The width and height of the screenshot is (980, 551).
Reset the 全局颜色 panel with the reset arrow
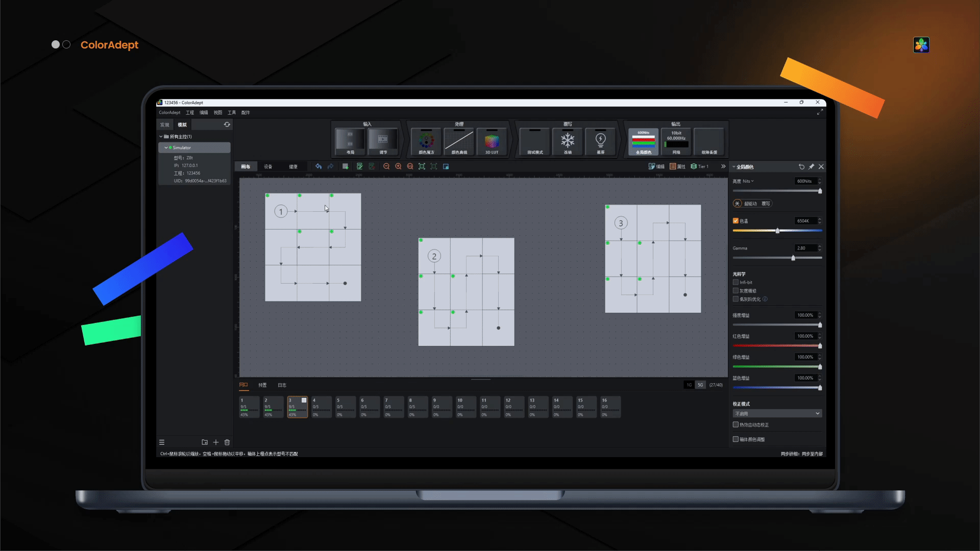801,167
